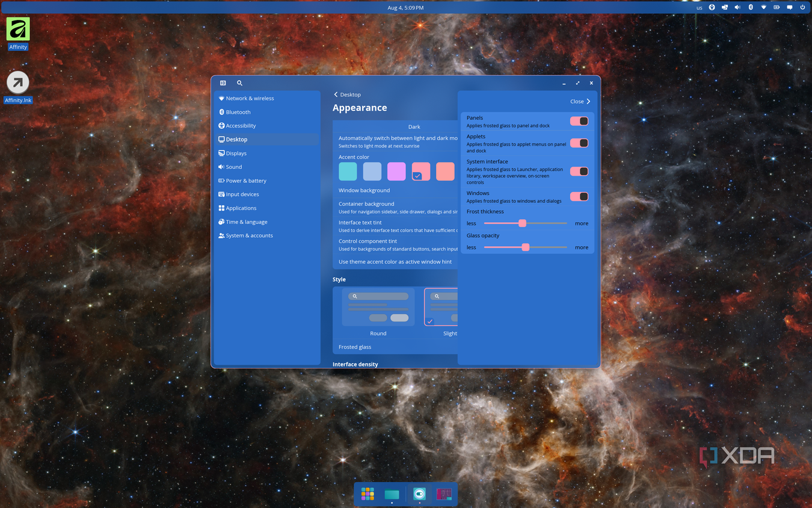Open the app library grid in dock
Screen dimensions: 812x508
(x=368, y=494)
